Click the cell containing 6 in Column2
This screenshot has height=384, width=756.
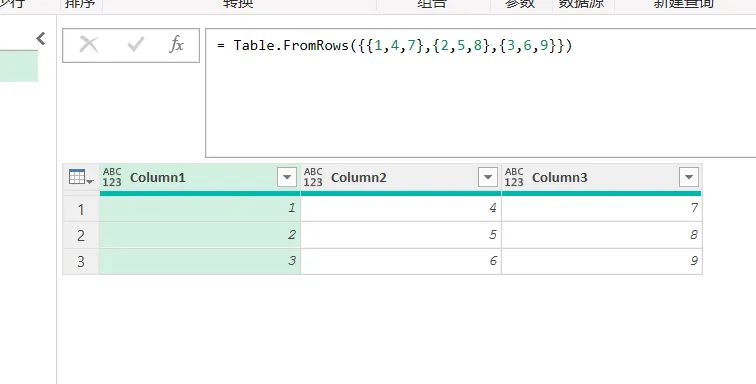pos(401,261)
